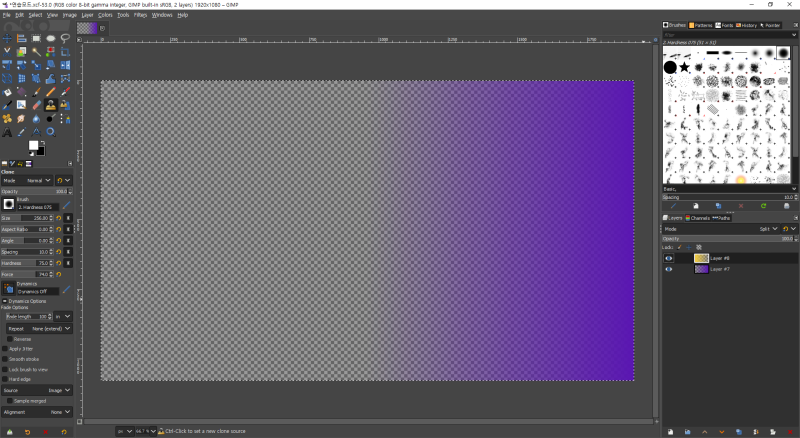This screenshot has width=800, height=438.
Task: Open the layer Mode dropdown set to Split
Action: click(x=721, y=229)
